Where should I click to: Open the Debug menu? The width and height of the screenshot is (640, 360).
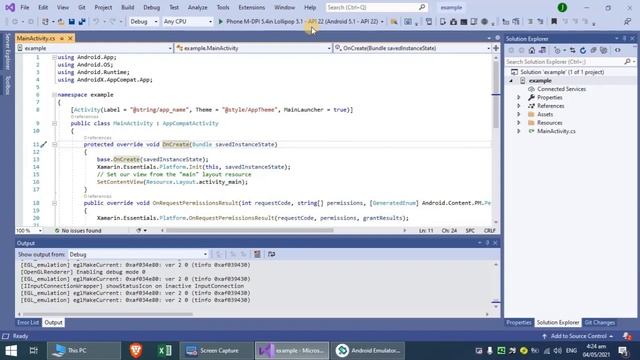click(152, 7)
